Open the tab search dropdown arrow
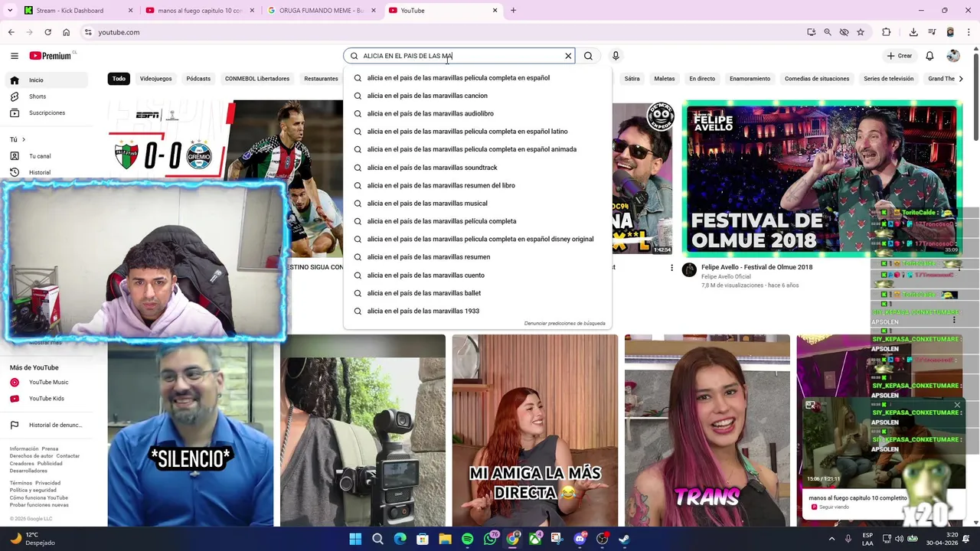Screen dimensions: 980x551 (x=10, y=11)
